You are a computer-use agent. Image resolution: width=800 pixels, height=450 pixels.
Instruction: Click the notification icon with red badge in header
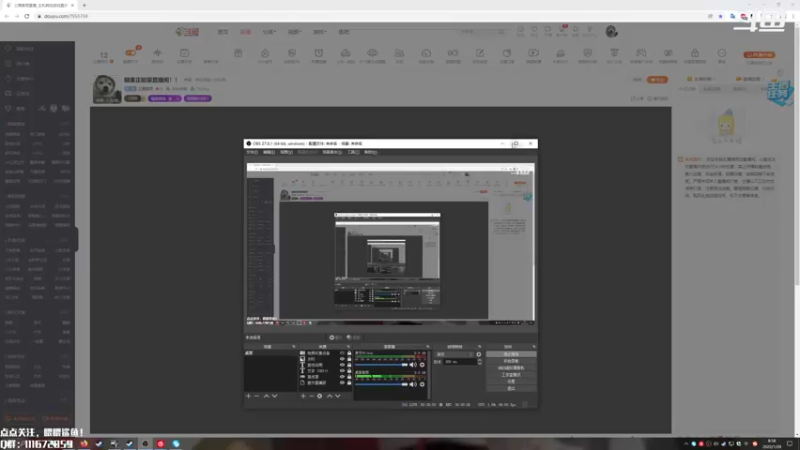[562, 30]
